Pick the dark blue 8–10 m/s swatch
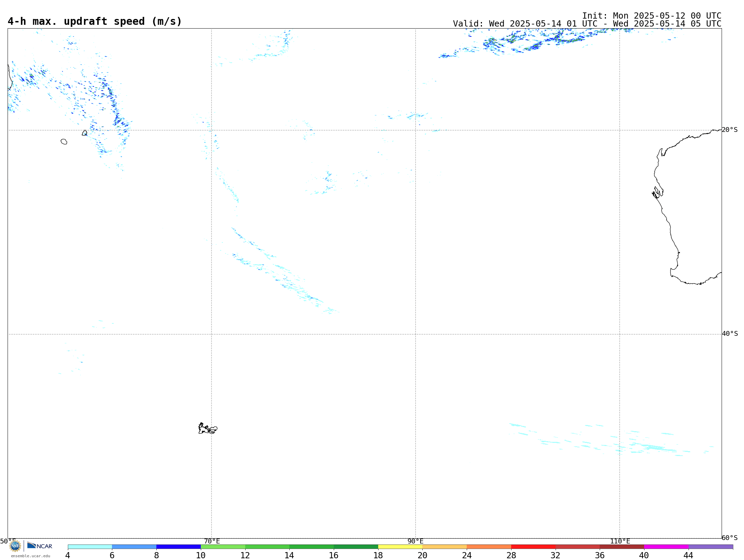 178,547
